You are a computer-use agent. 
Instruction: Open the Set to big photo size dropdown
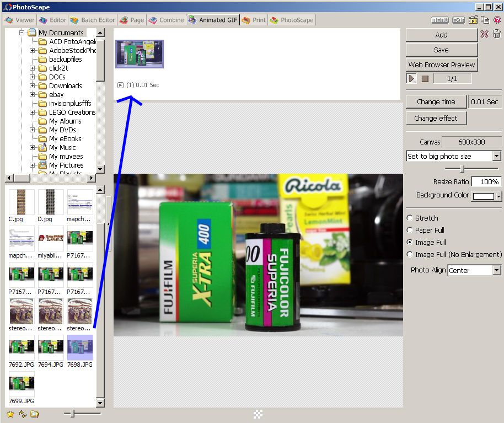[x=497, y=156]
